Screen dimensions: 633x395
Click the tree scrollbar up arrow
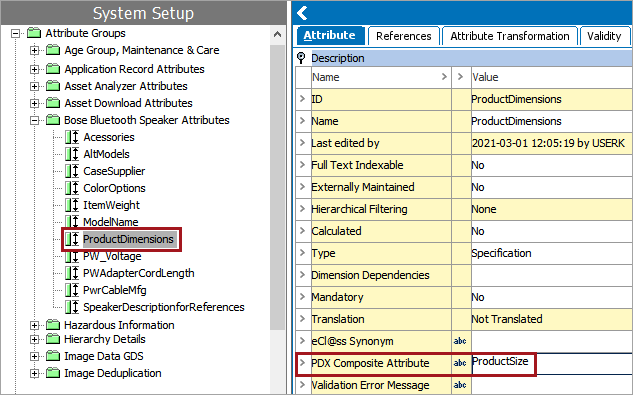[277, 34]
